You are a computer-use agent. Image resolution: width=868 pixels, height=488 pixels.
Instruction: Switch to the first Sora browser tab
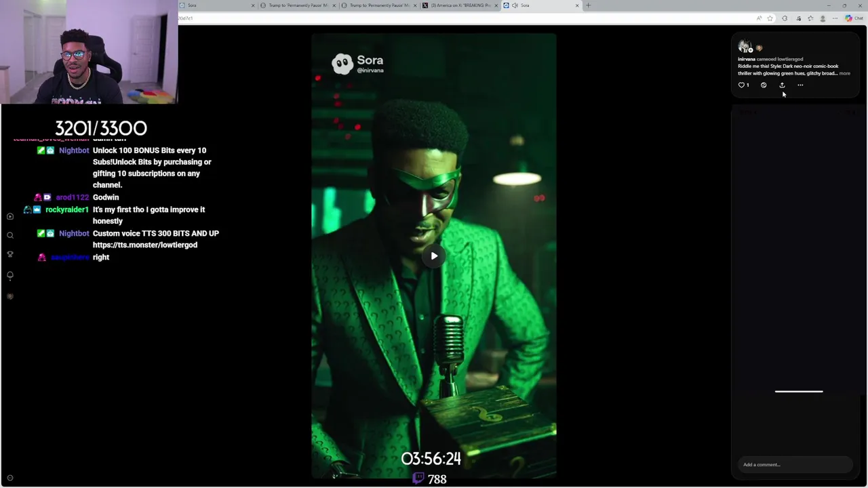(216, 5)
